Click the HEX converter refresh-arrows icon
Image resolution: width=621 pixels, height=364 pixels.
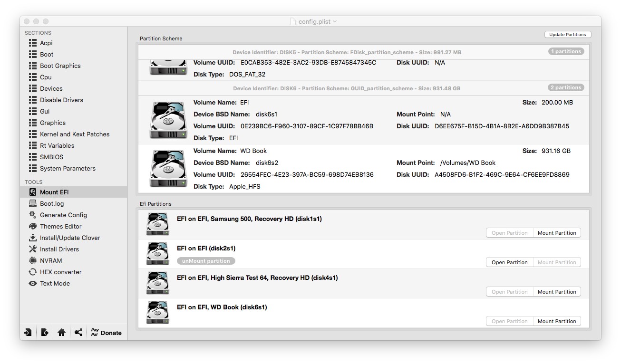tap(33, 272)
